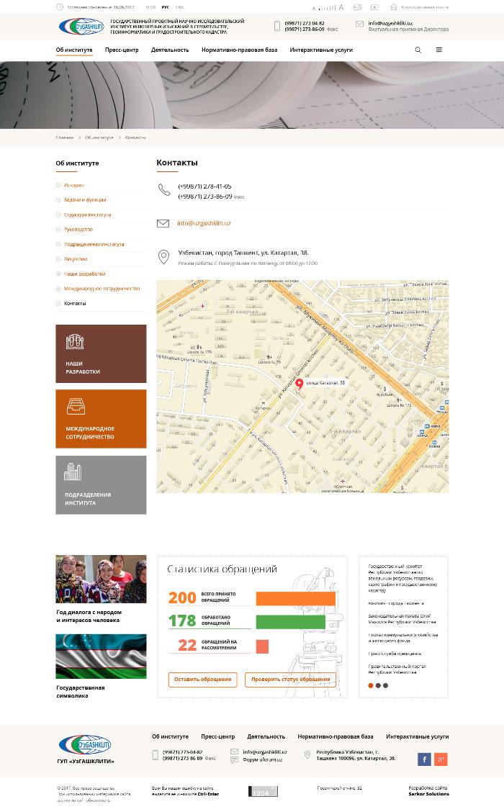Open the grey Подразделения института tile

101,484
